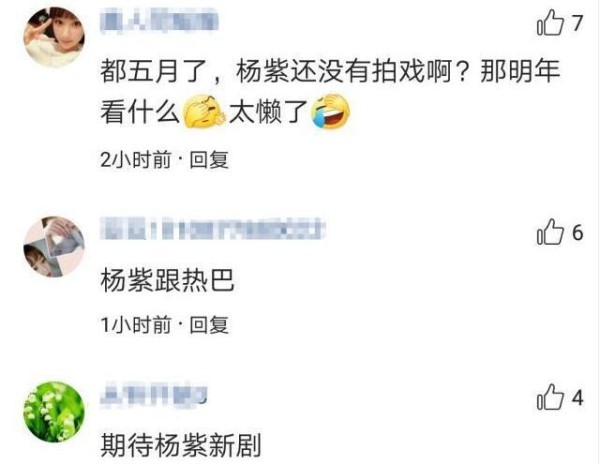This screenshot has height=464, width=600.
Task: Open the white flowers avatar profile
Action: [x=54, y=412]
